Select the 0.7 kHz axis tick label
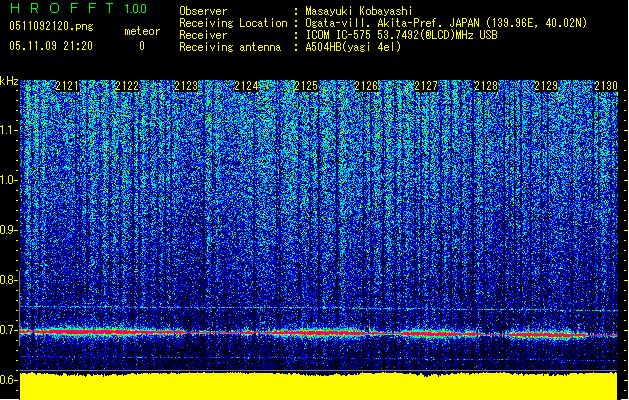The height and width of the screenshot is (400, 629). point(8,330)
